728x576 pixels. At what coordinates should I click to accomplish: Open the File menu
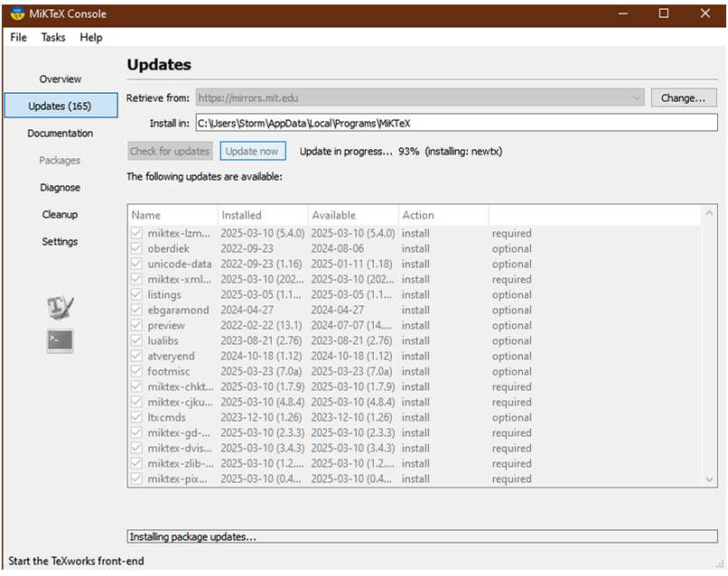(19, 37)
